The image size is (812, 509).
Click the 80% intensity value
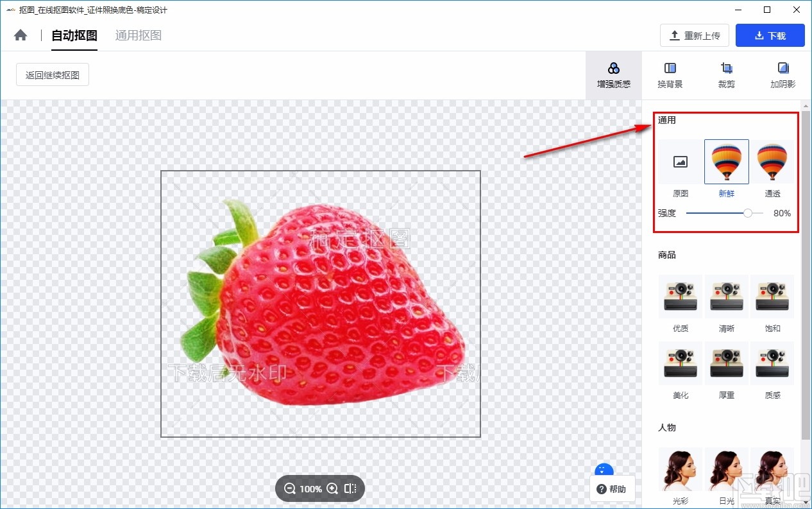click(782, 213)
